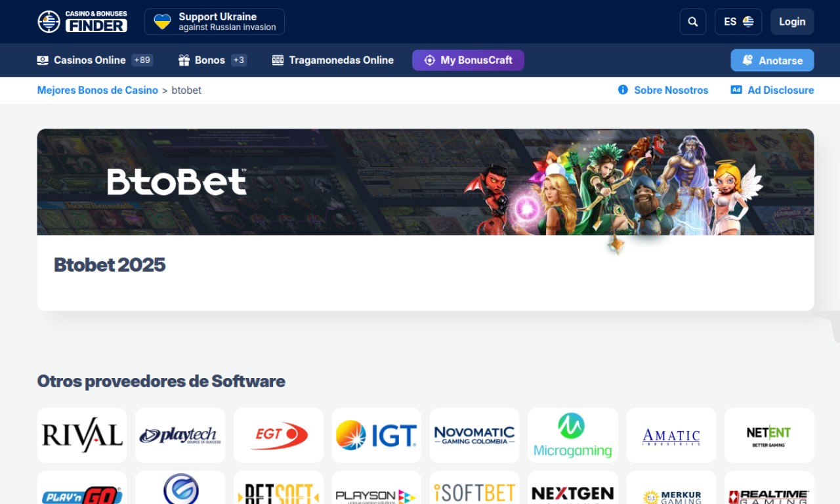Click the BonusCraft target icon

click(x=430, y=60)
